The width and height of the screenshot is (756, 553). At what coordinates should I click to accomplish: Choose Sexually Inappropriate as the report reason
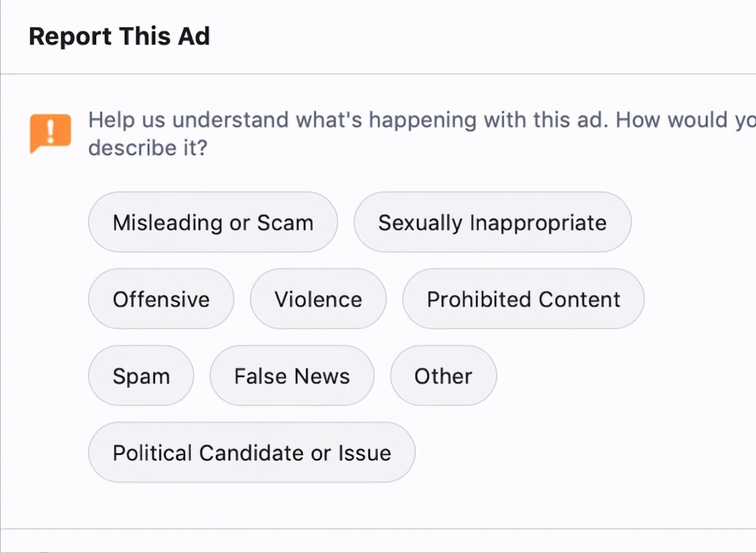[492, 222]
